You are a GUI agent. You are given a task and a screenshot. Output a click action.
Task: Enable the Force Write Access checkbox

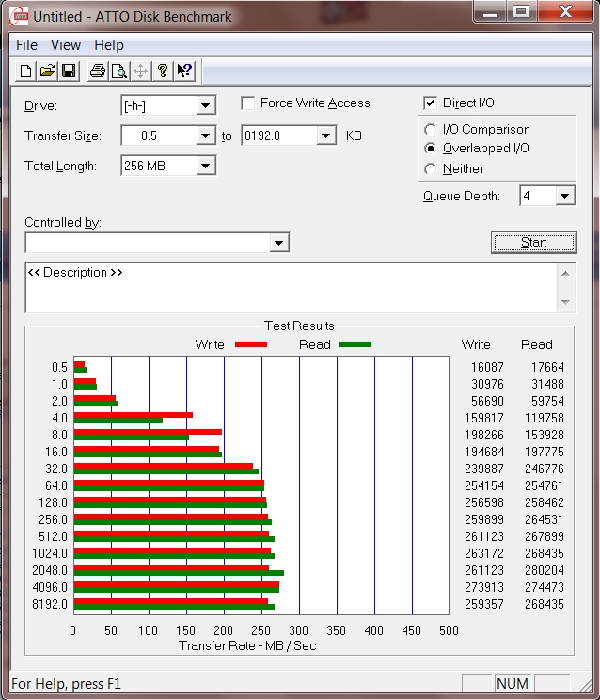coord(247,103)
